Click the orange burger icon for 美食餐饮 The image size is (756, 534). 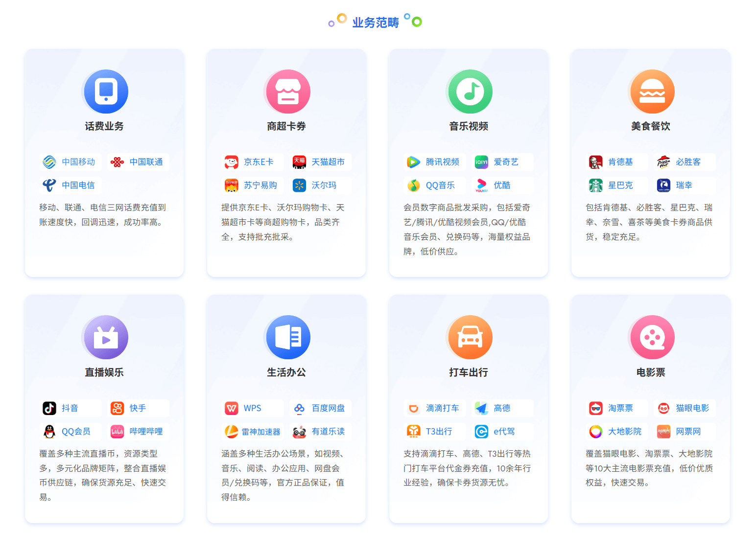click(x=653, y=92)
